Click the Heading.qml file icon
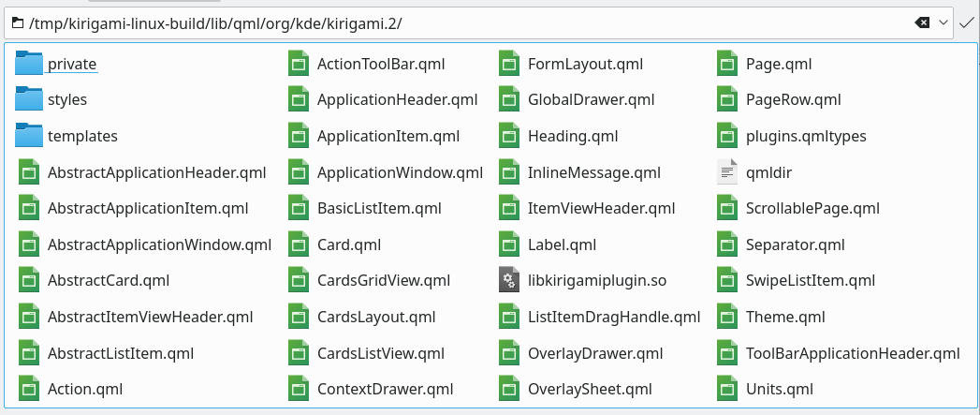Image resolution: width=980 pixels, height=415 pixels. point(509,136)
